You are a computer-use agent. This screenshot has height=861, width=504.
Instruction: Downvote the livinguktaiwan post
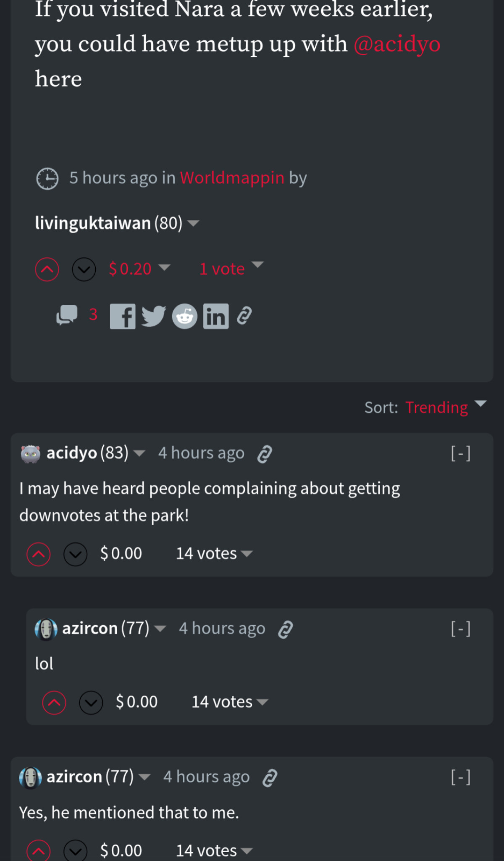coord(84,269)
